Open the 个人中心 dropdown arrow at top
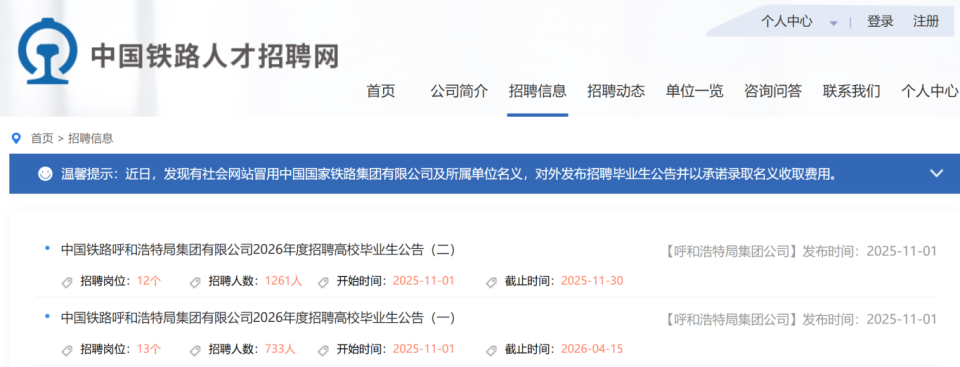Viewport: 960px width, 367px height. point(833,23)
